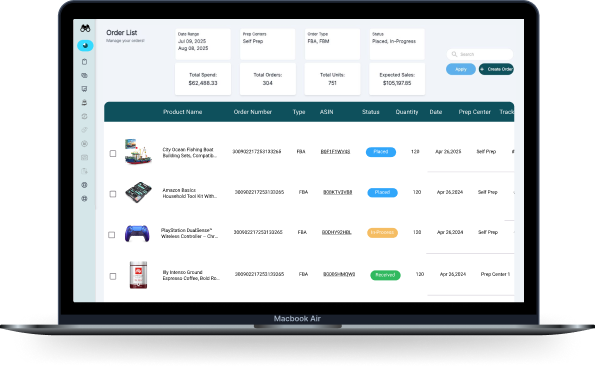595x368 pixels.
Task: Sort by Product Name column header
Action: click(183, 112)
